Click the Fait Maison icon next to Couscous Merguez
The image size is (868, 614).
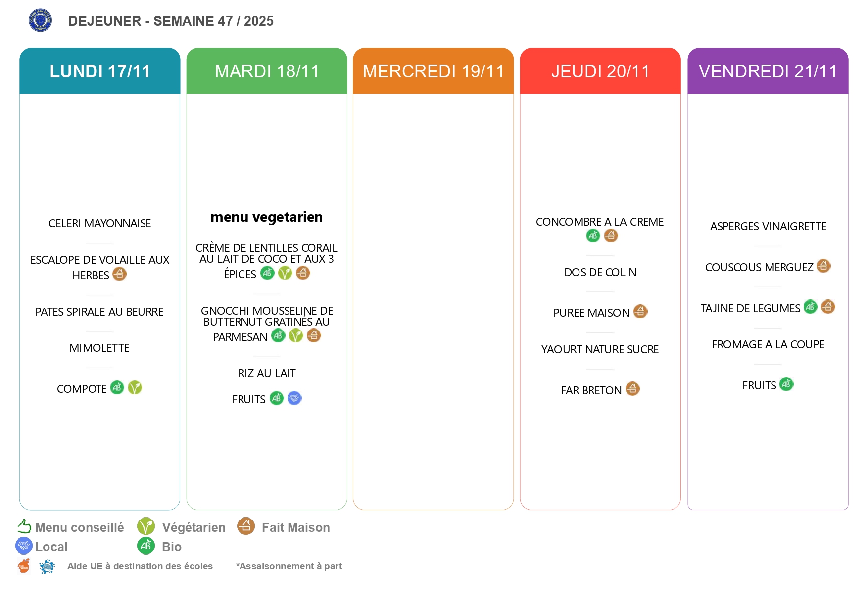823,266
